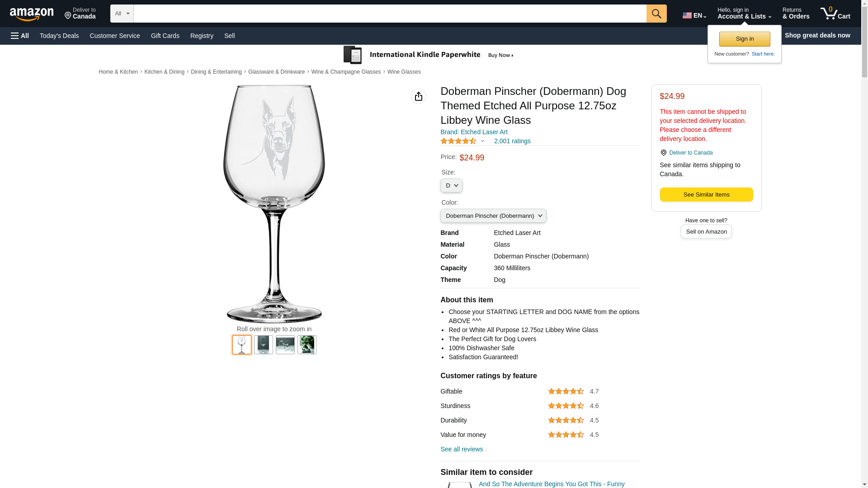This screenshot has height=488, width=868.
Task: Click See Similar Items button
Action: point(706,195)
